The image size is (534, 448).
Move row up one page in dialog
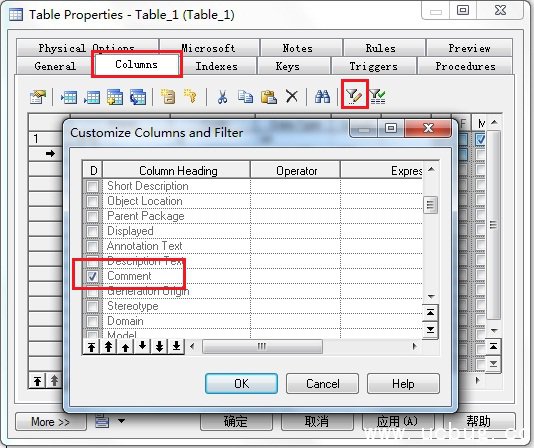click(x=108, y=347)
